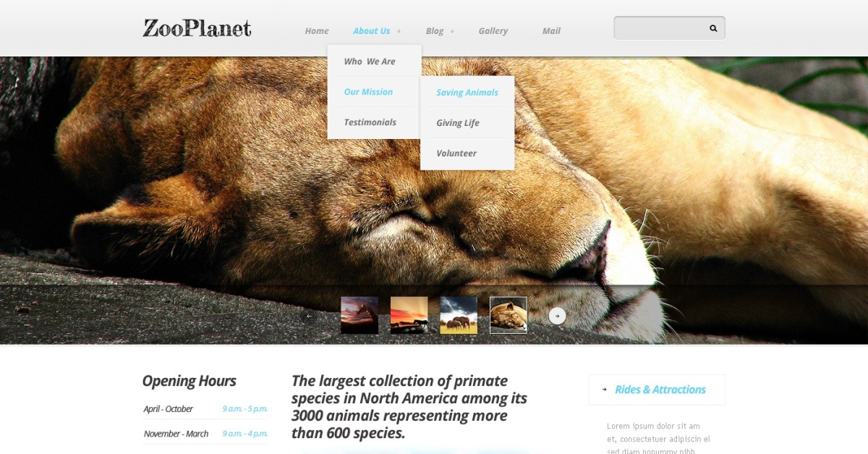Click the search magnifier icon
Image resolution: width=868 pixels, height=454 pixels.
[713, 28]
